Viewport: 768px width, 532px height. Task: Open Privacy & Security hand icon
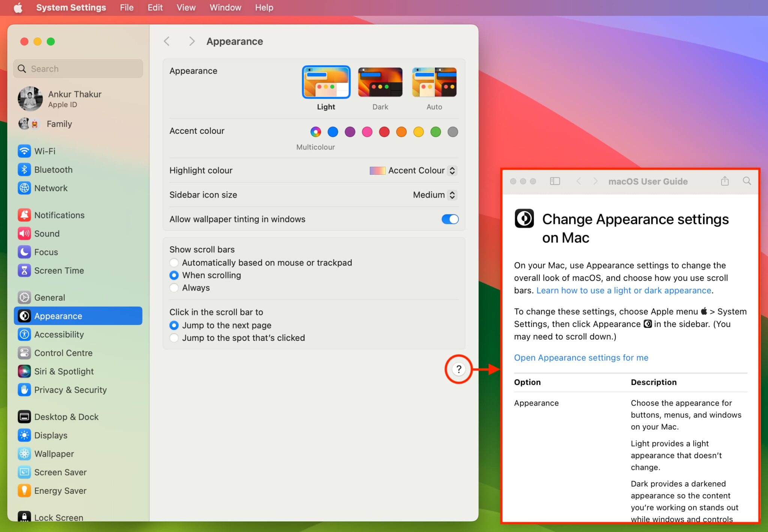tap(24, 390)
